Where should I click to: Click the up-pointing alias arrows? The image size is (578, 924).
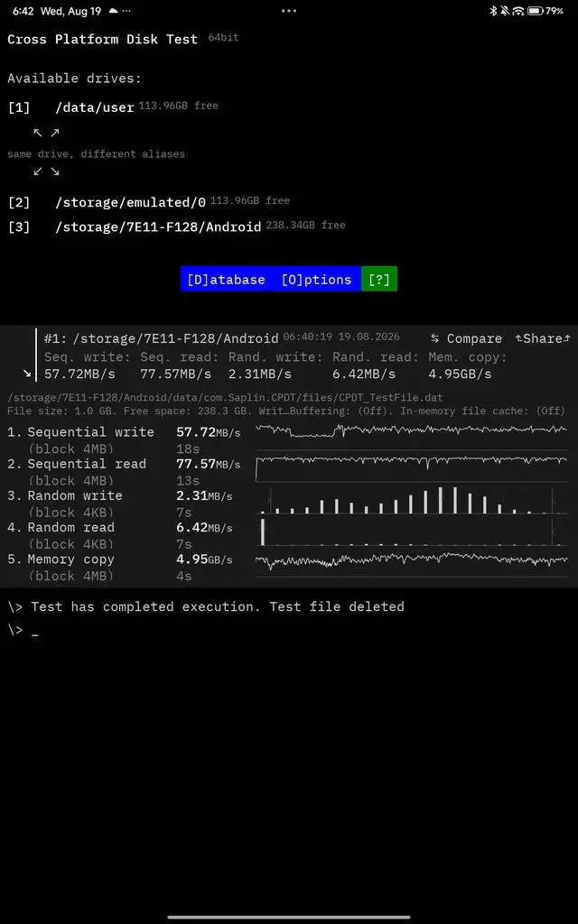[x=46, y=134]
